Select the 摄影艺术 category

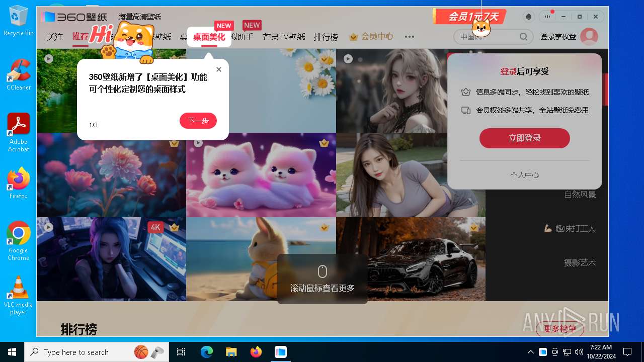pos(580,262)
